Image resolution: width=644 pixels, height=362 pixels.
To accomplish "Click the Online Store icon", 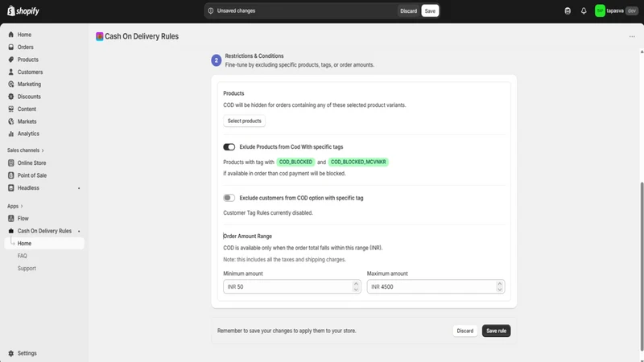I will point(11,163).
